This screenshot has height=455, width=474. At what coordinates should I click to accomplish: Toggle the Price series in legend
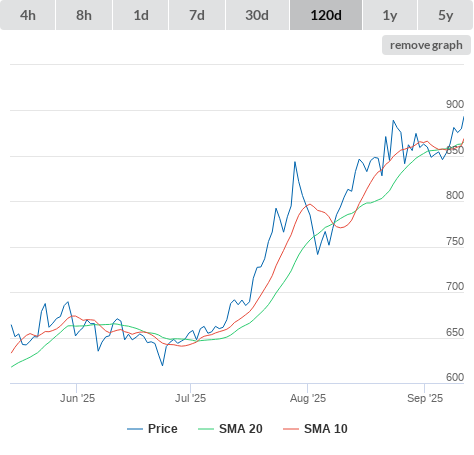coord(162,429)
